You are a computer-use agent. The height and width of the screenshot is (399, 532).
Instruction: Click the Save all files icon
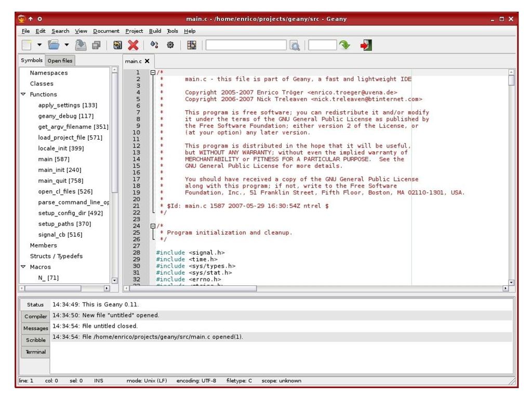click(96, 45)
